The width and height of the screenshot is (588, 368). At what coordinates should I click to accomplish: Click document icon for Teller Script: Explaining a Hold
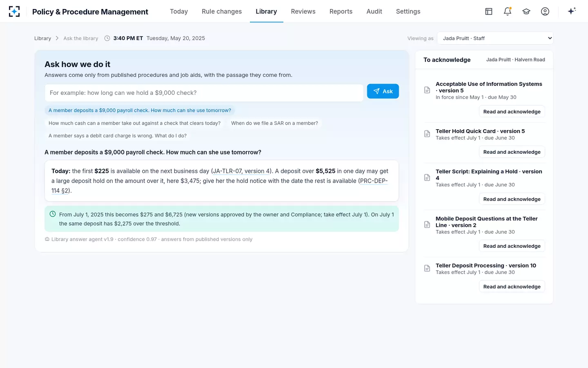pos(427,177)
